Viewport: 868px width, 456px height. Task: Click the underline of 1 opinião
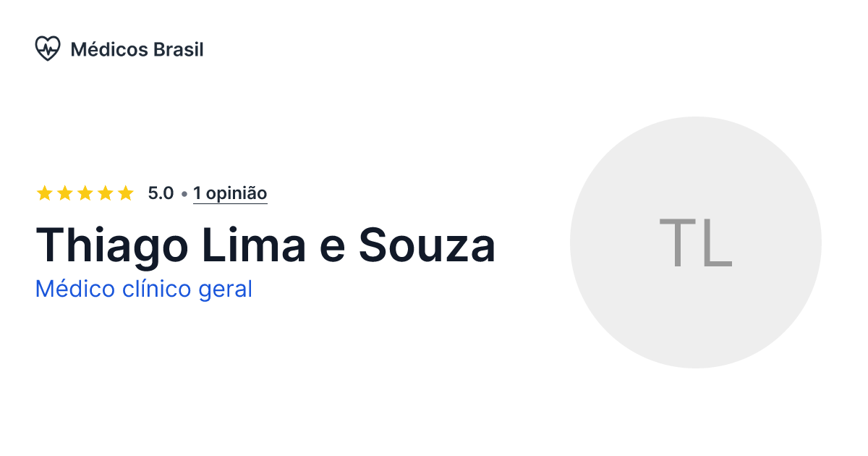coord(230,203)
